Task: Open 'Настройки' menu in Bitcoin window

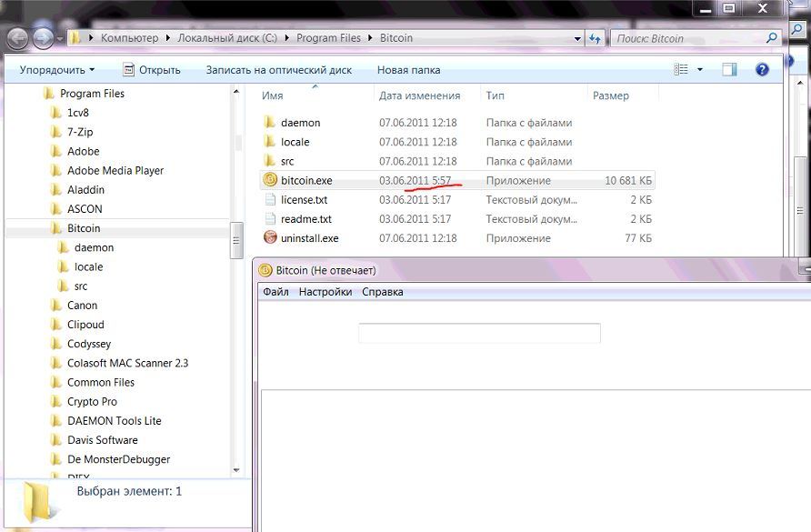Action: (325, 292)
